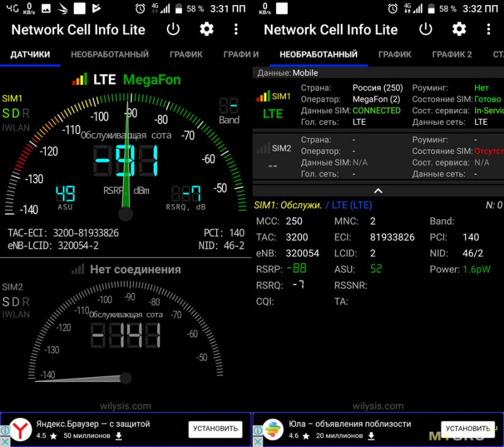
Task: Select the ДАТЧИКИ tab
Action: pos(30,55)
